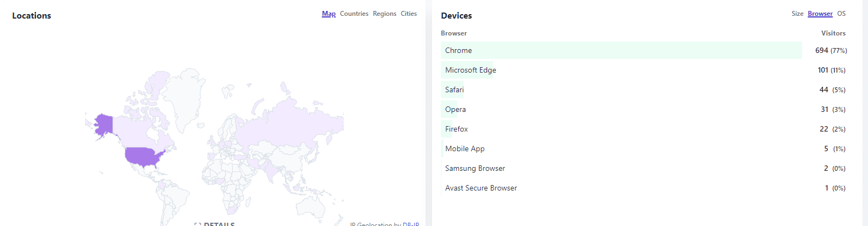
Task: Choose the Opera browser row
Action: [x=644, y=109]
